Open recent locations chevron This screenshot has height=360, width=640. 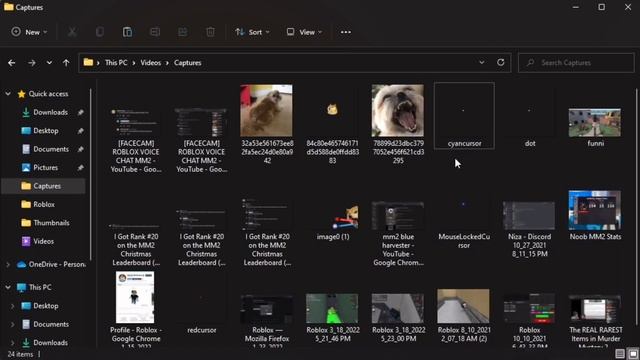tap(49, 63)
